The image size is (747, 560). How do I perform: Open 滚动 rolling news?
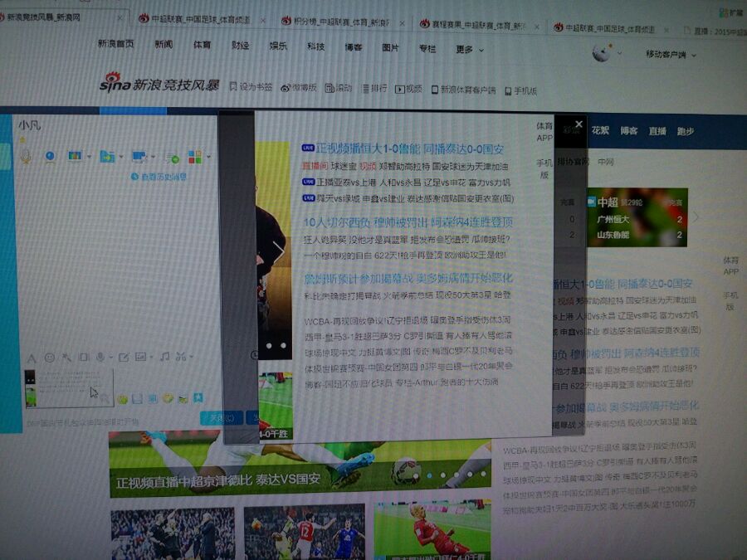pyautogui.click(x=339, y=88)
